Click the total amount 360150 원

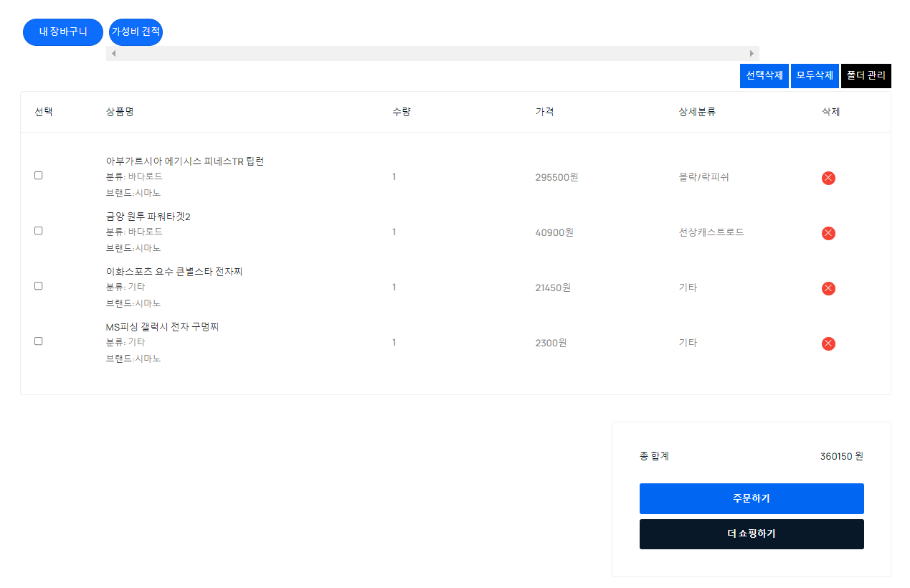[842, 456]
